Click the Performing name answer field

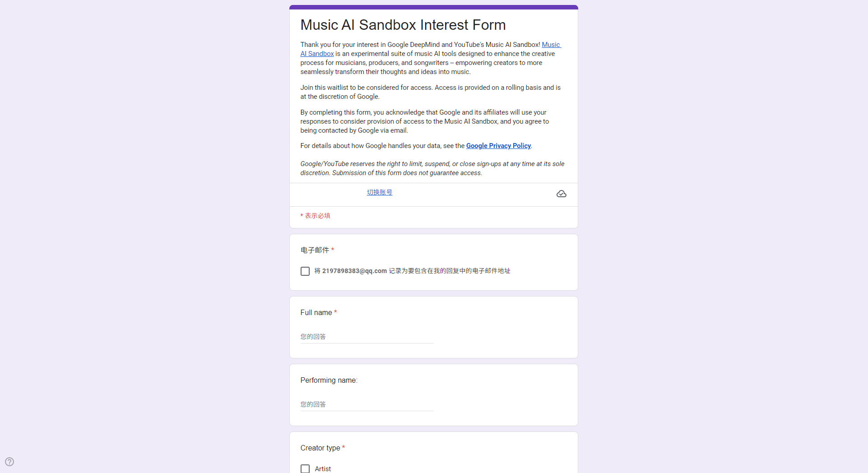[367, 404]
